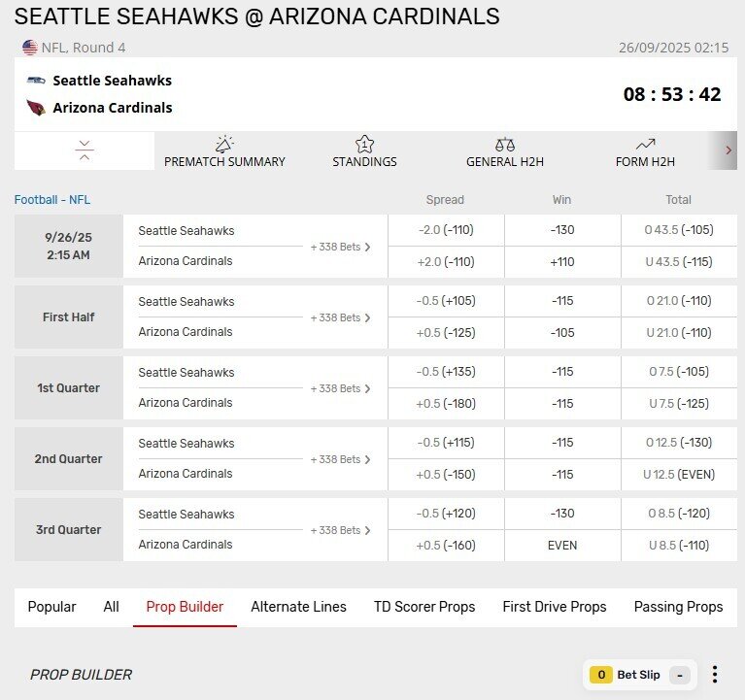Collapse the match stats panel arrows

coord(85,150)
